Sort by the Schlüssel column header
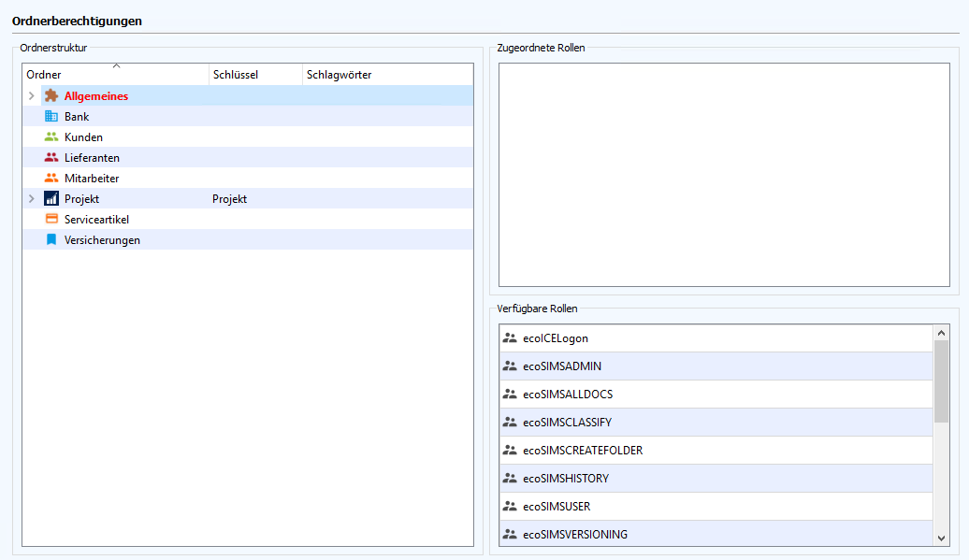Viewport: 969px width, 560px height. (x=256, y=75)
